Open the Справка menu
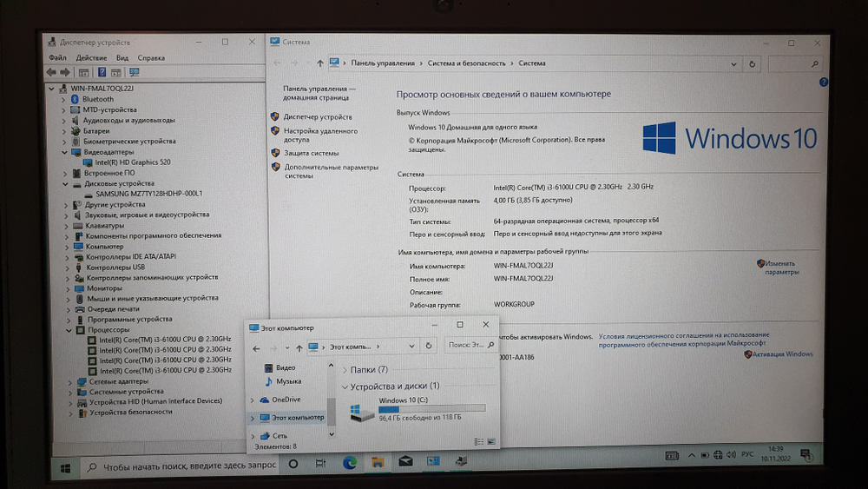868x489 pixels. 151,57
